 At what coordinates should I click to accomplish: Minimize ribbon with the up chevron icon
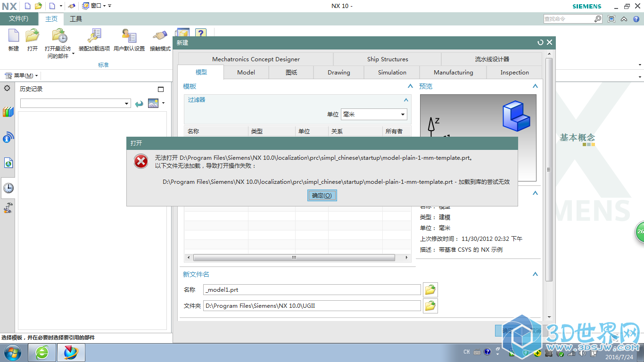click(x=624, y=19)
